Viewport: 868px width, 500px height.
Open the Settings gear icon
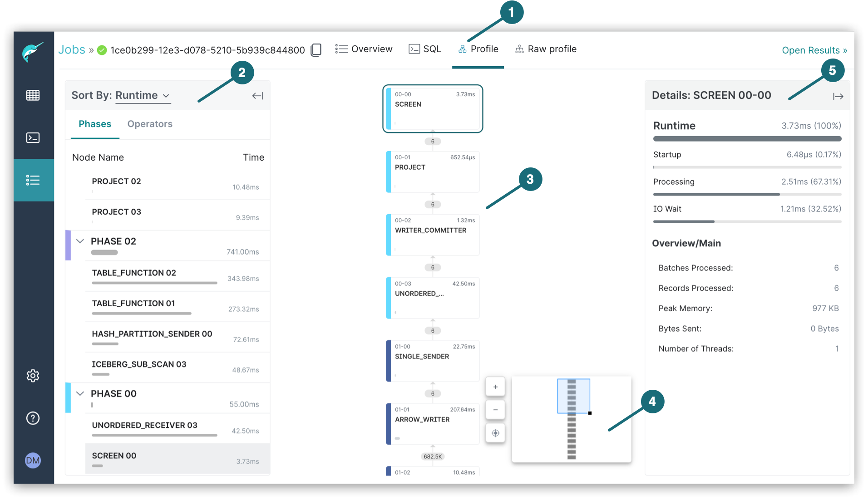click(33, 376)
